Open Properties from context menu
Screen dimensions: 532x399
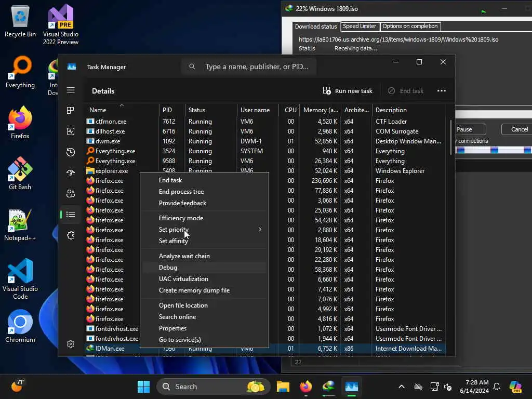click(204, 328)
